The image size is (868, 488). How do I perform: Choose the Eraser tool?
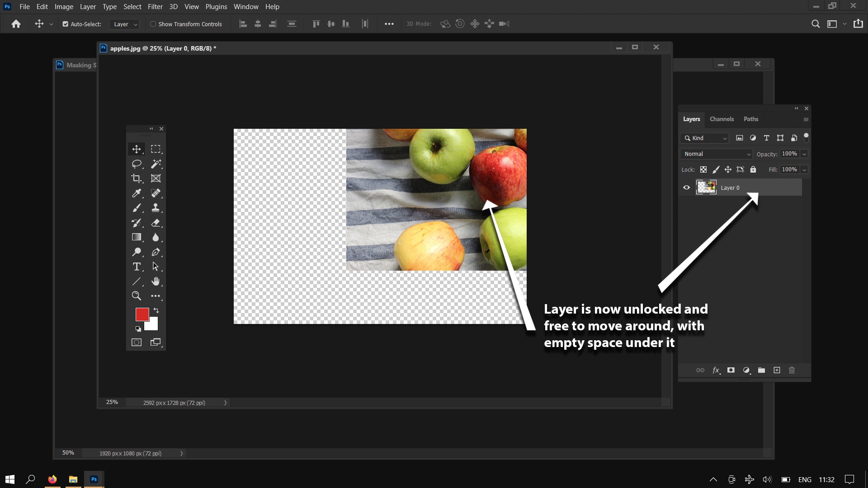(x=156, y=223)
